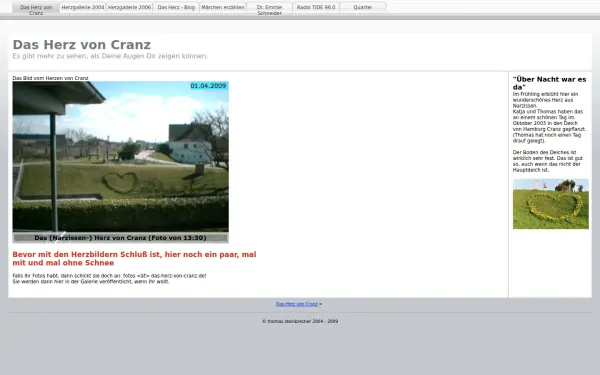The width and height of the screenshot is (600, 375).
Task: Go to the 'Radio TIDE 96.0' tab
Action: point(316,7)
